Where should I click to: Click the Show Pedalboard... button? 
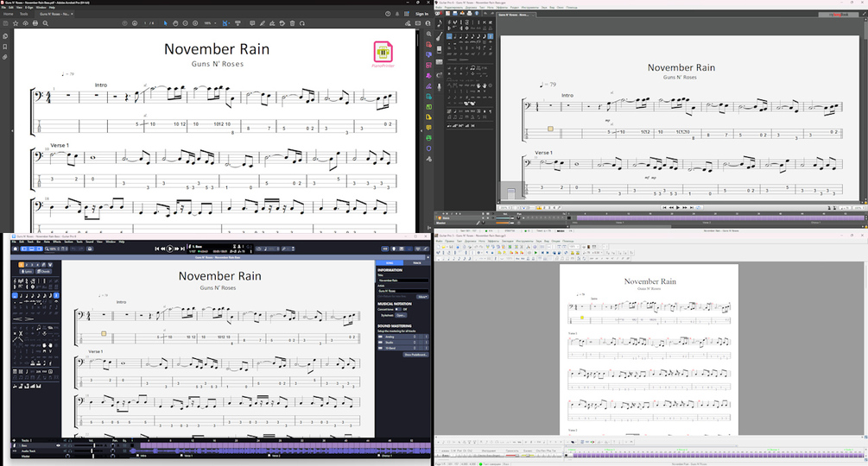point(415,355)
